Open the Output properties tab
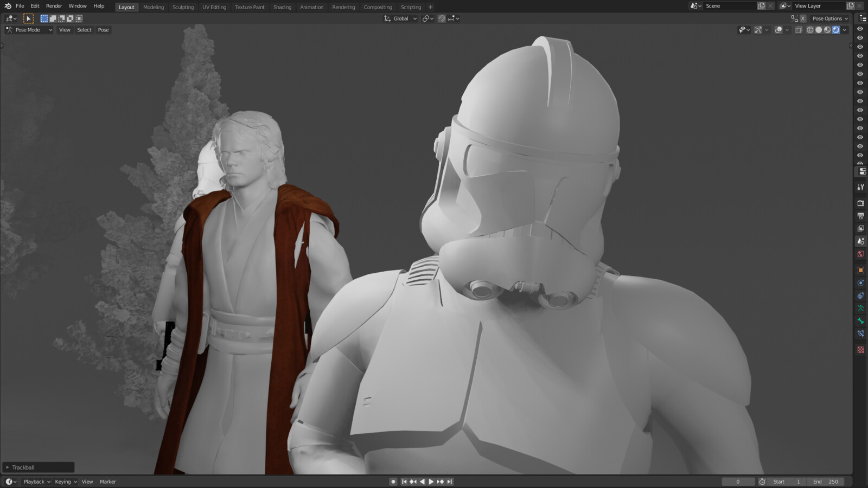Screen dimensions: 868x488 [860, 216]
